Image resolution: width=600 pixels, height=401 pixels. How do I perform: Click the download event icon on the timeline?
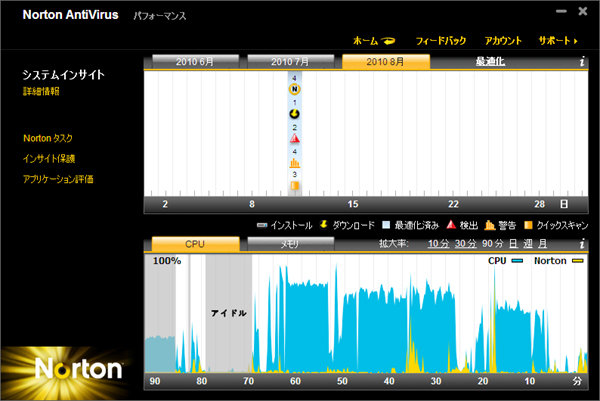pyautogui.click(x=294, y=114)
